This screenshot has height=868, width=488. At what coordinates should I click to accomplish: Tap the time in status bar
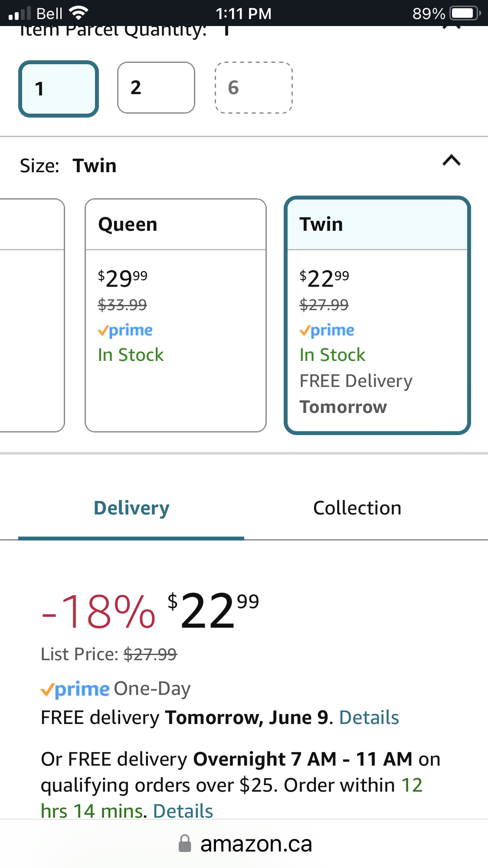coord(243,13)
